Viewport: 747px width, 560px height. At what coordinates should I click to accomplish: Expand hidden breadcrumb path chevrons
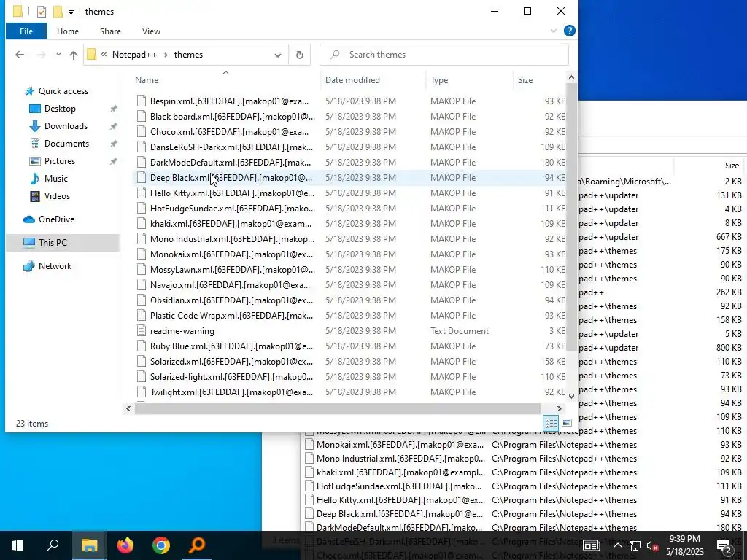coord(104,55)
